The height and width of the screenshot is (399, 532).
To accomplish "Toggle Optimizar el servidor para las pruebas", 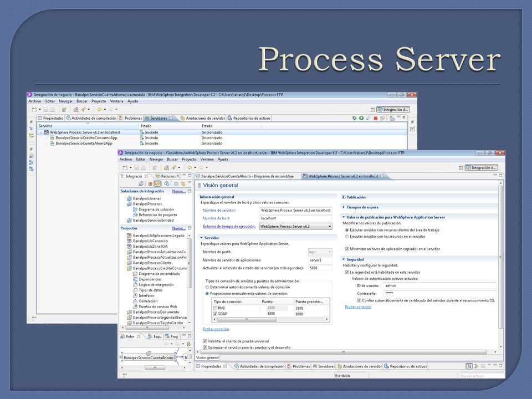I will (x=204, y=347).
